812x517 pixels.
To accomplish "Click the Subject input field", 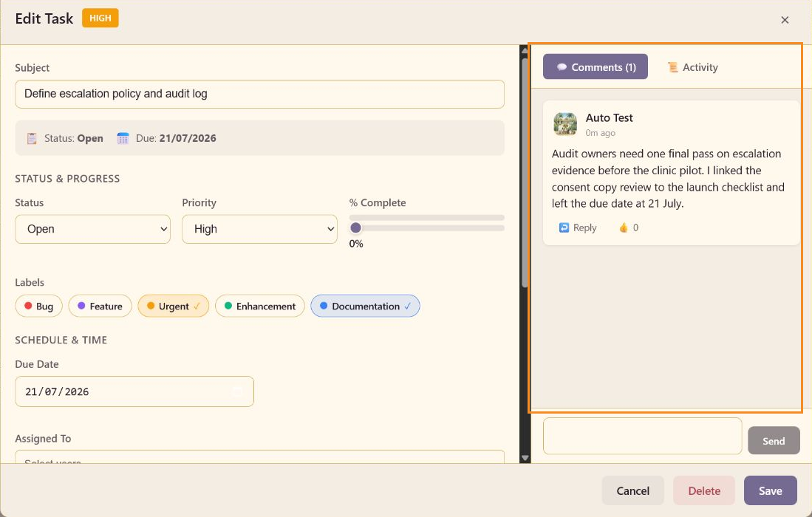I will click(x=259, y=94).
